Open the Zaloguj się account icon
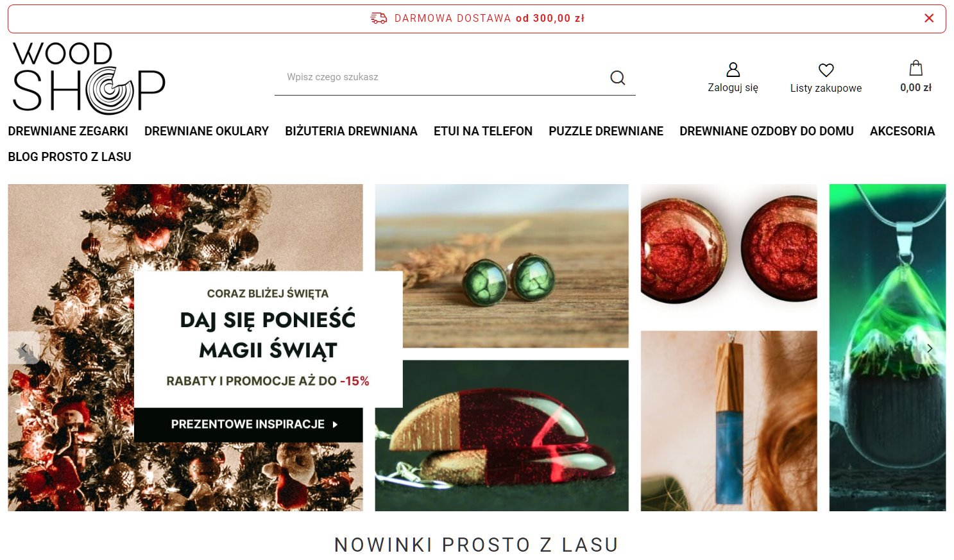 click(x=733, y=69)
